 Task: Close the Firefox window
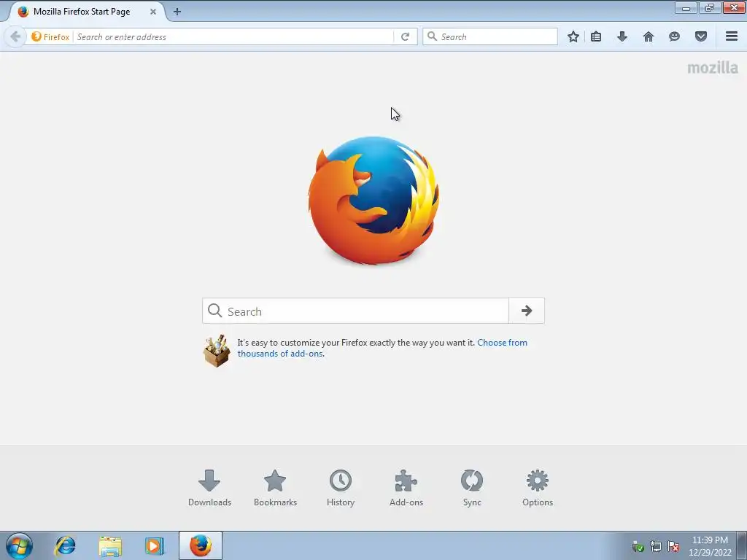[x=734, y=8]
